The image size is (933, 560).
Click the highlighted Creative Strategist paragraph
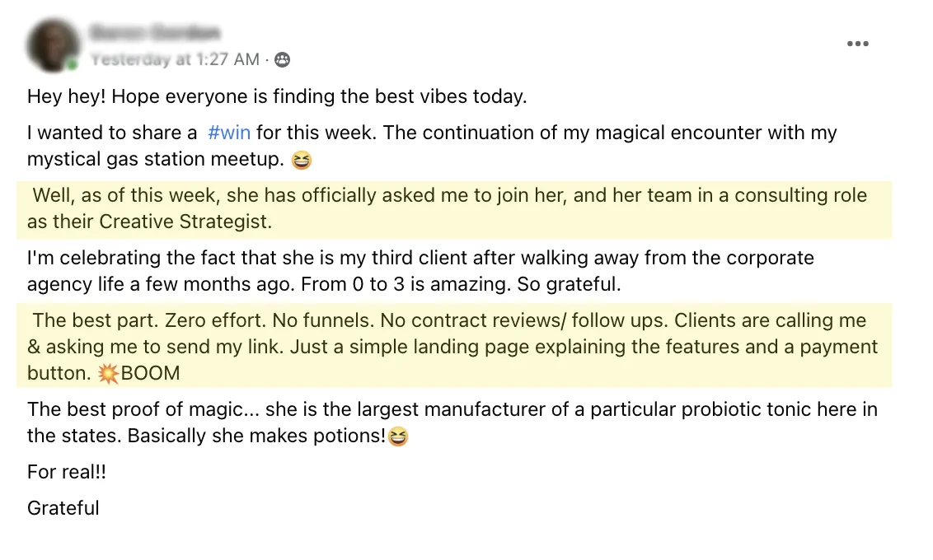click(454, 208)
